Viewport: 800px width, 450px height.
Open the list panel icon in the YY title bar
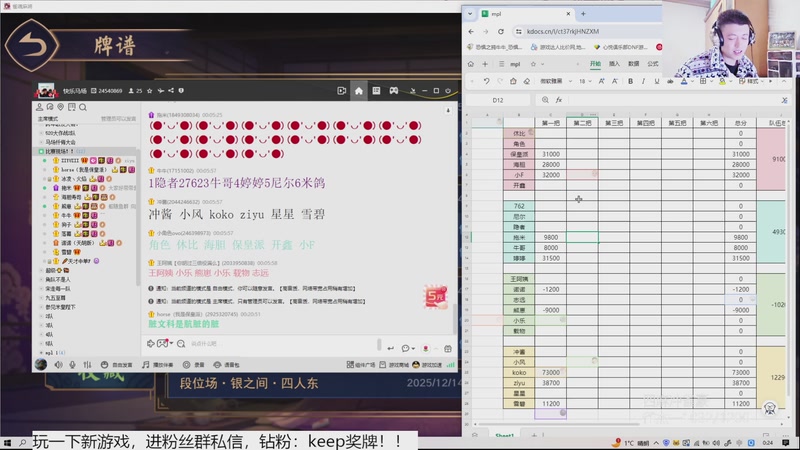click(x=376, y=91)
